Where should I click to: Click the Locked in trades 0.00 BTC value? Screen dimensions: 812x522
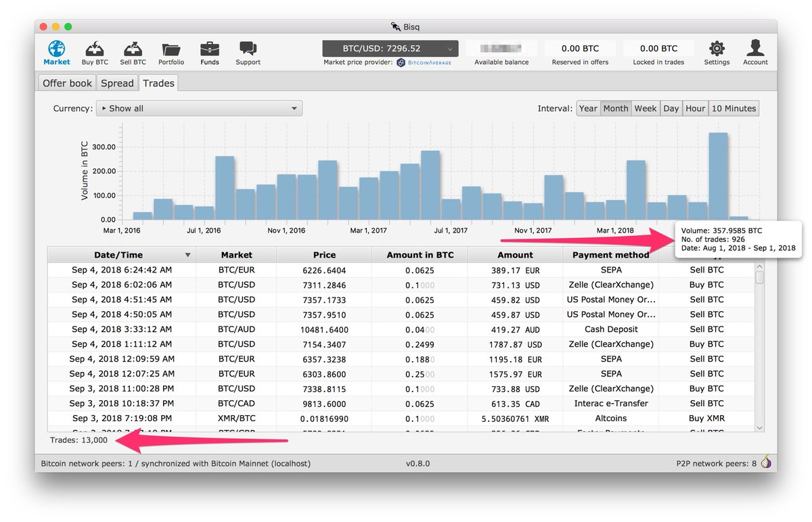click(659, 49)
